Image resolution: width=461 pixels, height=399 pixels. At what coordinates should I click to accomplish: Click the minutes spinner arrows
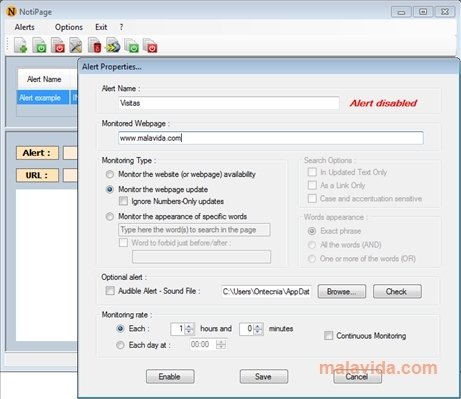(x=258, y=329)
